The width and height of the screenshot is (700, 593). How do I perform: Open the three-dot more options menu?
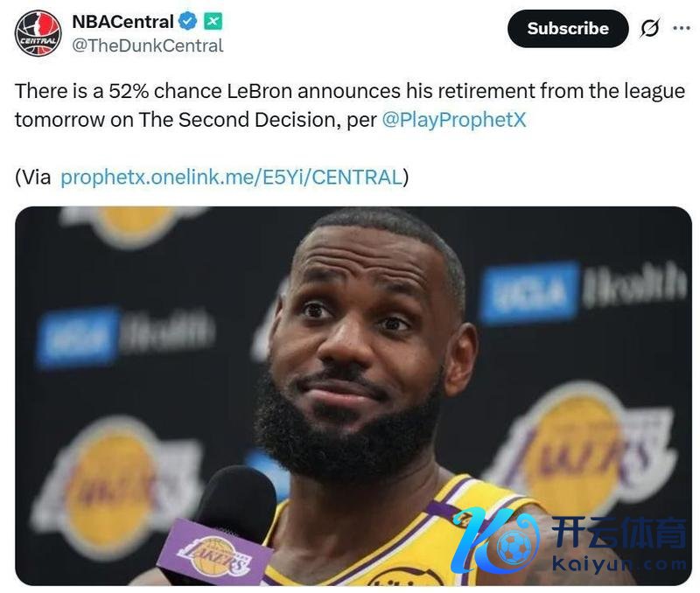(x=681, y=28)
